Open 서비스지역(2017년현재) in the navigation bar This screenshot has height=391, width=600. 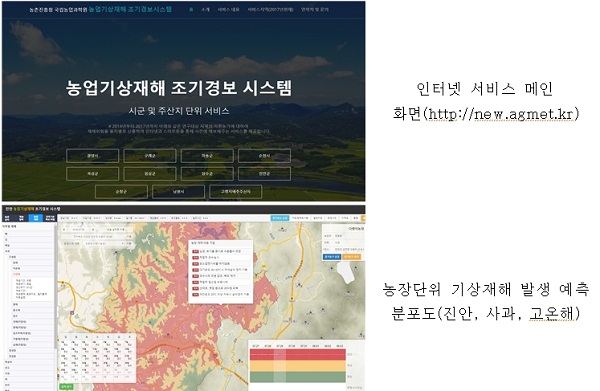270,10
